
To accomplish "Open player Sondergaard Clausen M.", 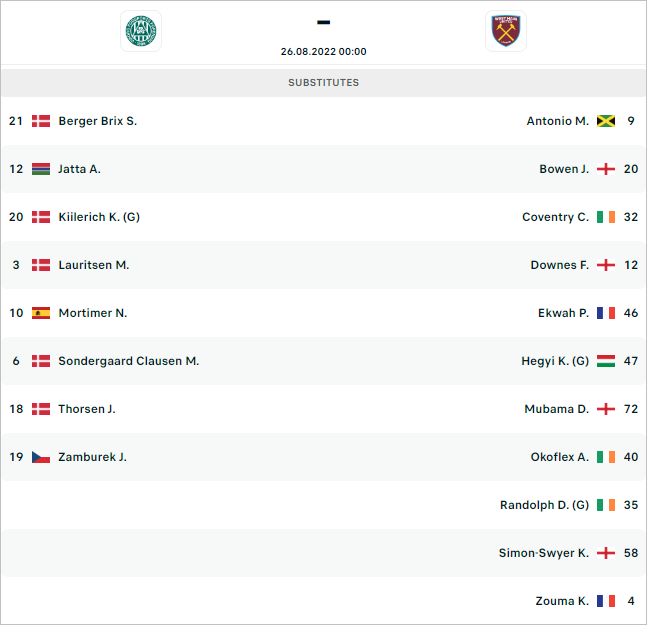I will (129, 361).
